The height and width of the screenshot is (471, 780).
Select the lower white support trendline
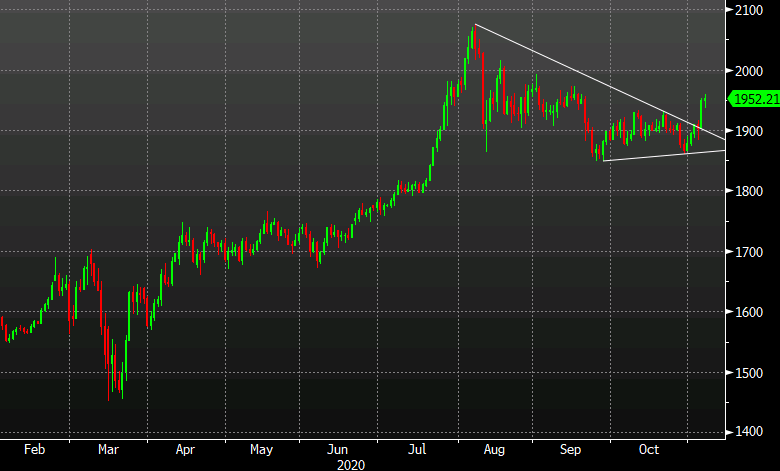660,155
